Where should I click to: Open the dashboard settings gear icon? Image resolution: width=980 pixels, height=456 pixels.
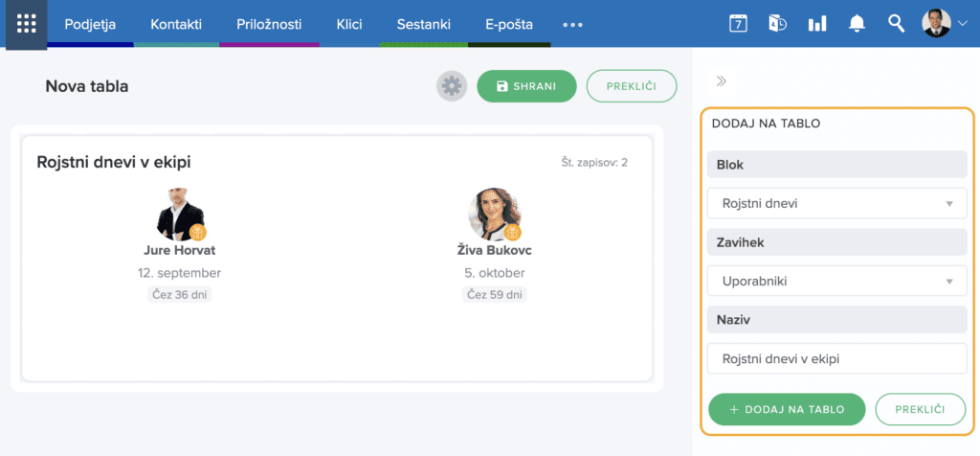pos(452,86)
